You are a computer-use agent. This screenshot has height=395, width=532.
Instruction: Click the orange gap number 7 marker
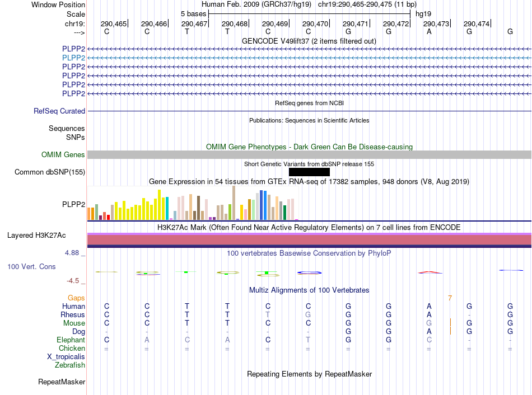coord(450,298)
